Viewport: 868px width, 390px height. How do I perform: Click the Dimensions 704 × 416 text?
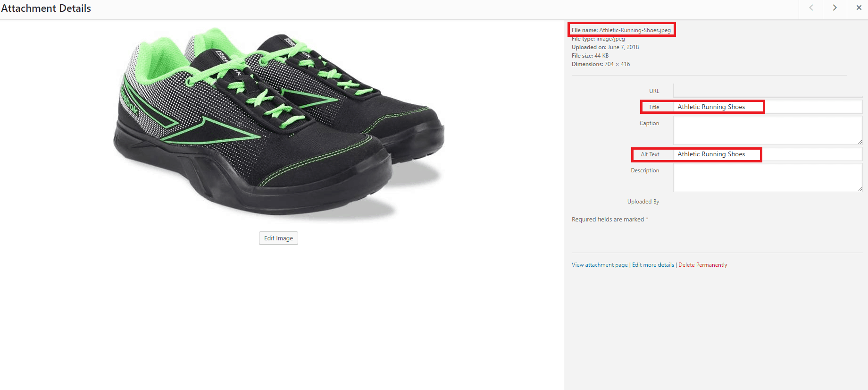point(601,64)
